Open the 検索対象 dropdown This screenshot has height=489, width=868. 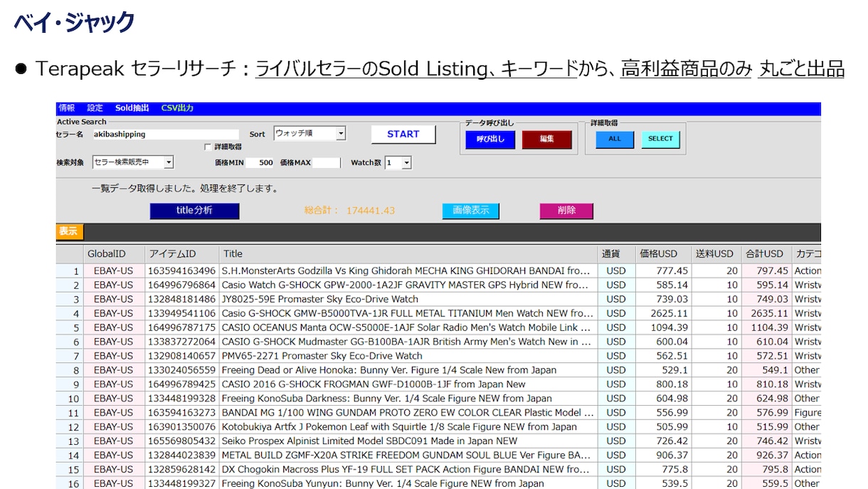coord(133,162)
